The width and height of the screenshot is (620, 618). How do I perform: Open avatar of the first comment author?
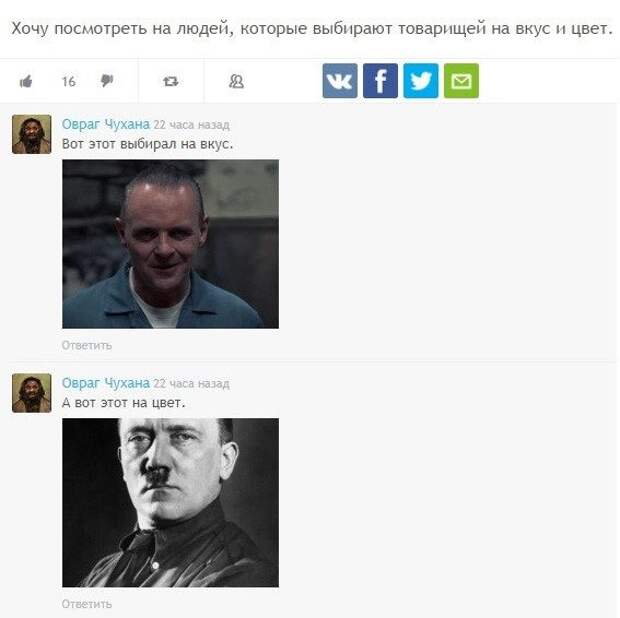coord(32,134)
